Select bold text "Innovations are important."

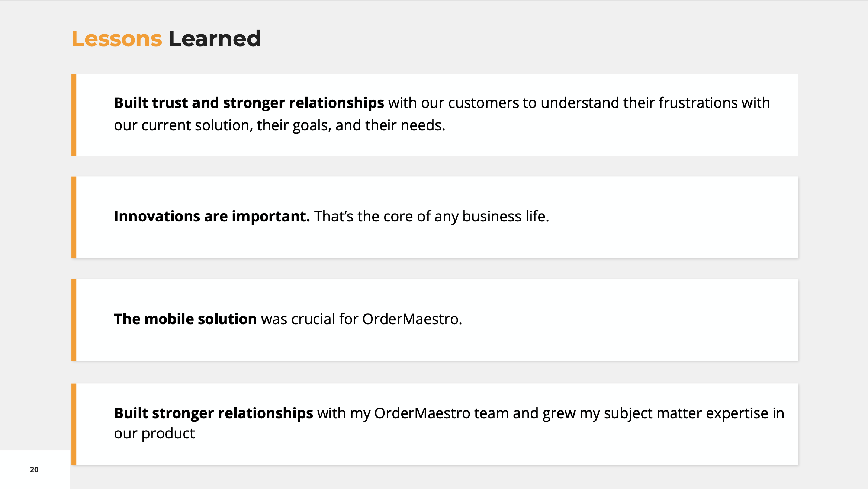pos(212,216)
